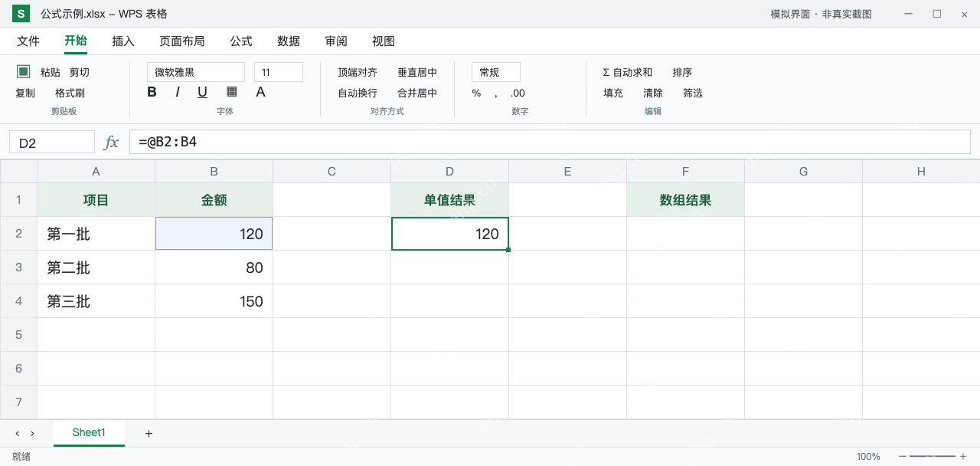Click the paste clipboard icon
Viewport: 980px width, 466px height.
pos(24,71)
